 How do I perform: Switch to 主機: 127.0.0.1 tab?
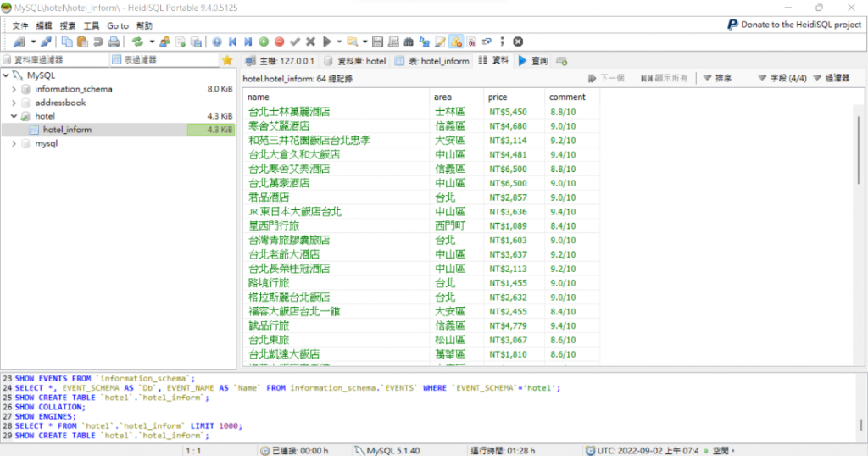click(280, 61)
